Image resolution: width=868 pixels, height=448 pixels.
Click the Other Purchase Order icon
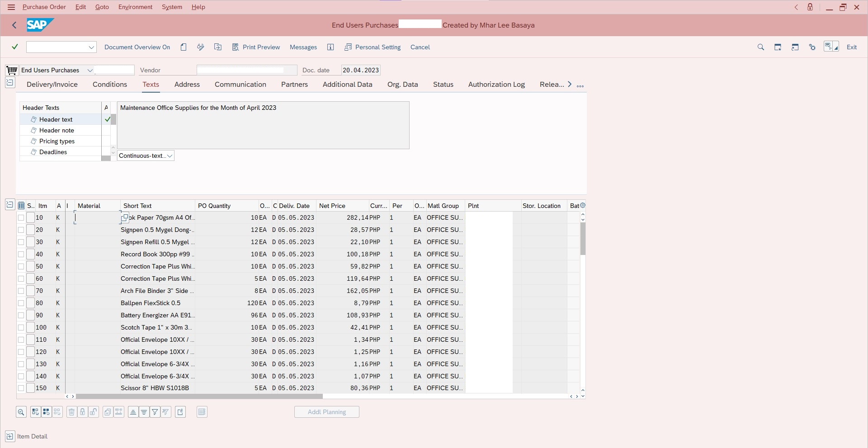point(218,47)
